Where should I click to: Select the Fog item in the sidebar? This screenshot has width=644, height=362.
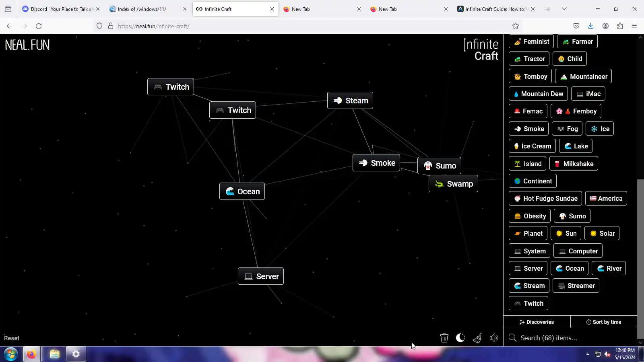(x=567, y=129)
